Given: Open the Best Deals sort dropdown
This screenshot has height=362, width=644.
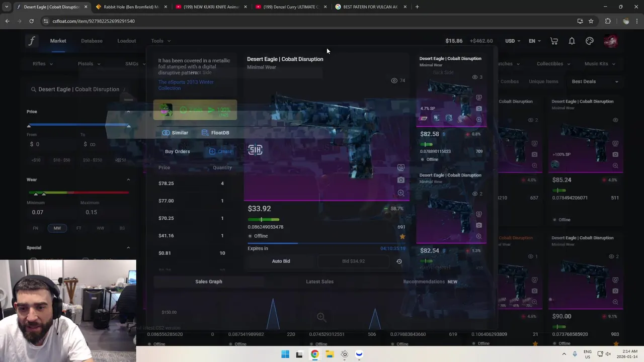Looking at the screenshot, I should (595, 81).
